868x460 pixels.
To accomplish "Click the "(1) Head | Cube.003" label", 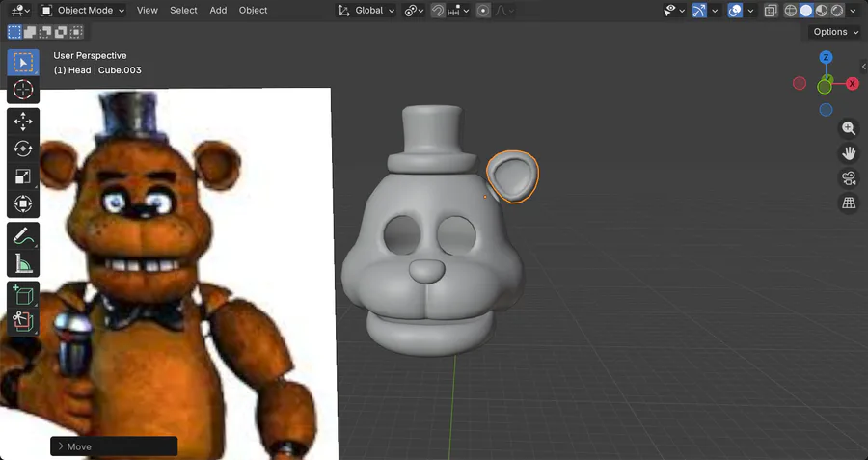I will (97, 70).
